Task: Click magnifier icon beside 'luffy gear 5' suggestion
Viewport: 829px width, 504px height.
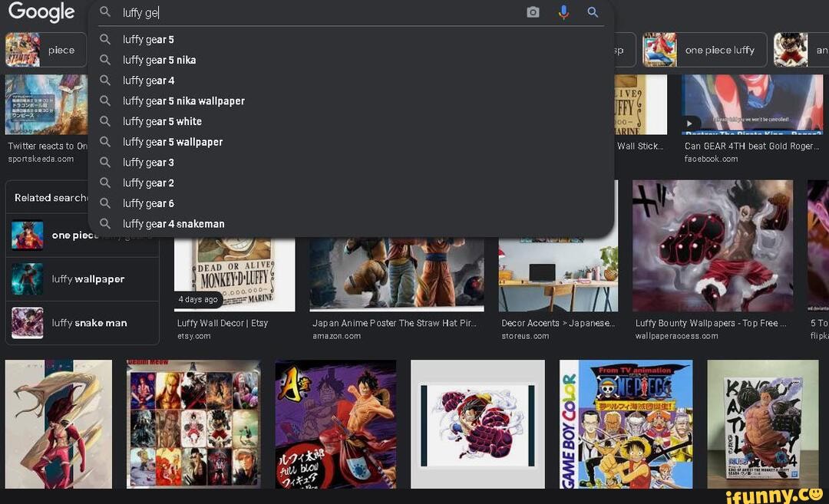Action: coord(106,39)
